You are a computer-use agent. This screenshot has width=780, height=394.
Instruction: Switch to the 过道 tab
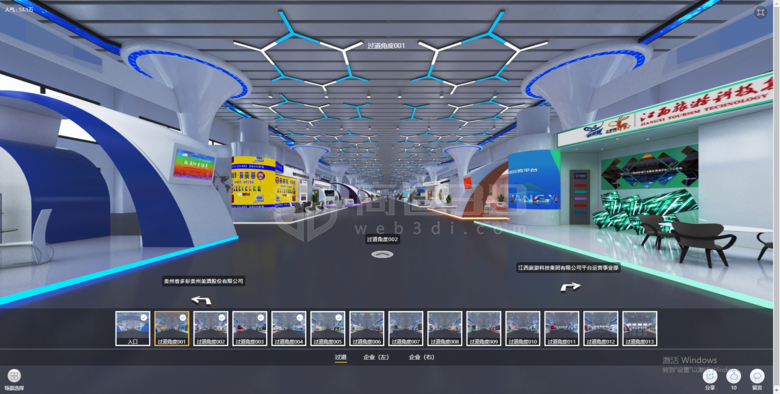(340, 357)
